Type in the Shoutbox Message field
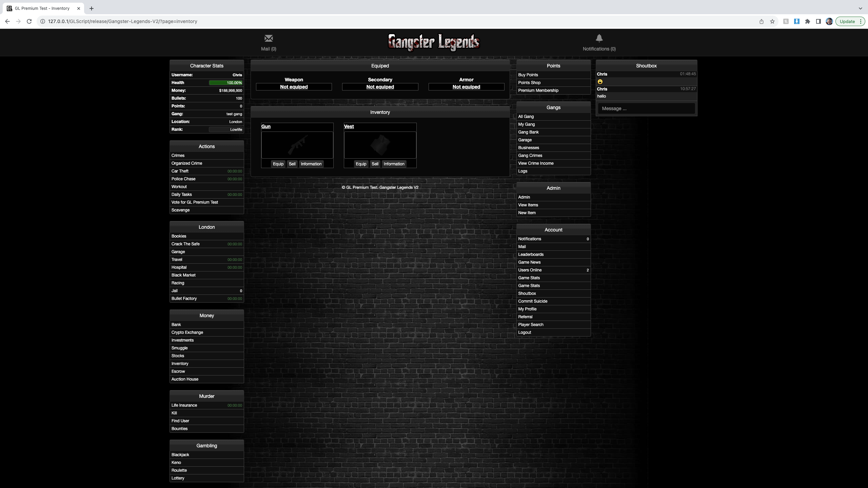 coord(646,108)
